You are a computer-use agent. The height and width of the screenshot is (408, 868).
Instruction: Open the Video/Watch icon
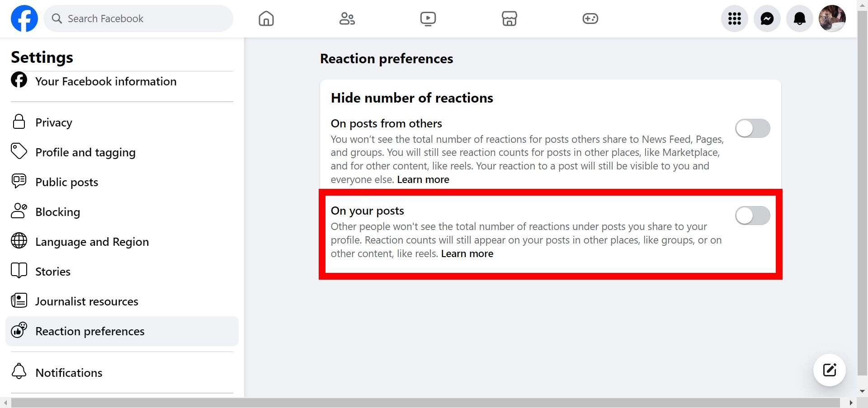click(x=428, y=19)
